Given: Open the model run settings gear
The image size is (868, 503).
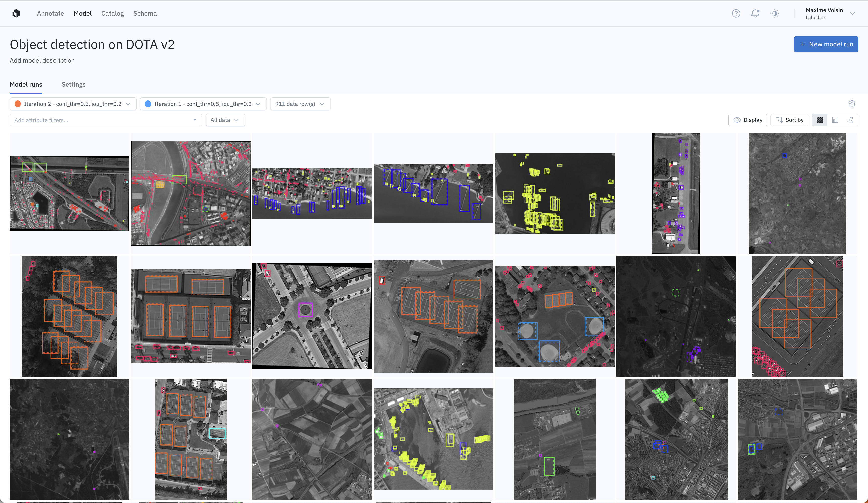Looking at the screenshot, I should point(851,104).
